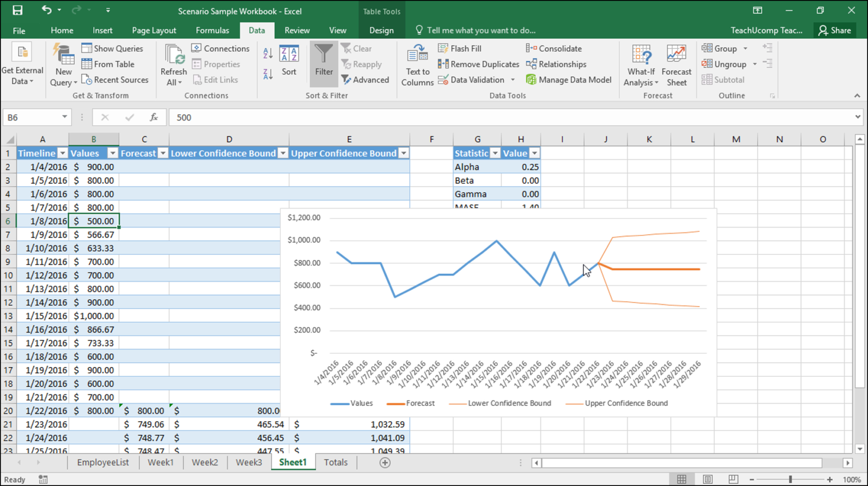The image size is (868, 486).
Task: Click the Text to Columns icon
Action: (417, 64)
